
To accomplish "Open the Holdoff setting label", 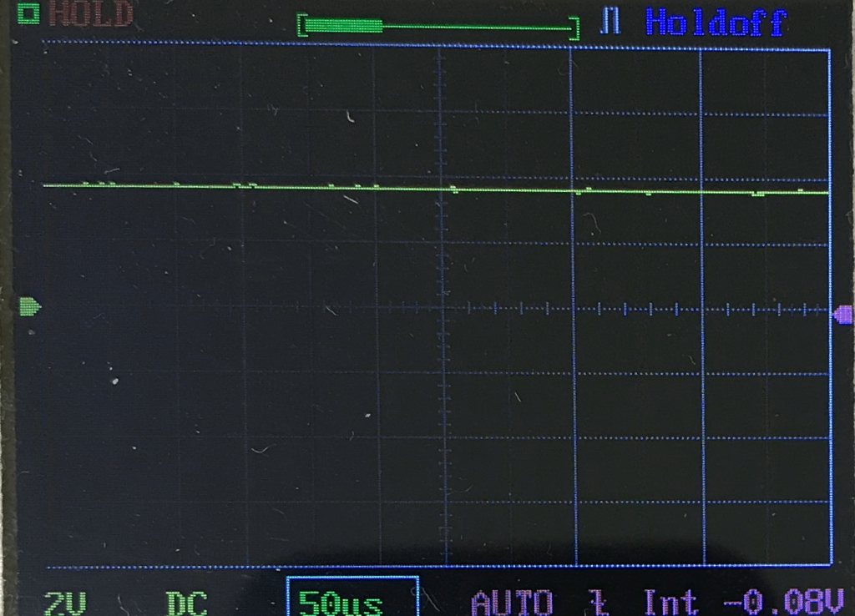I will [716, 22].
